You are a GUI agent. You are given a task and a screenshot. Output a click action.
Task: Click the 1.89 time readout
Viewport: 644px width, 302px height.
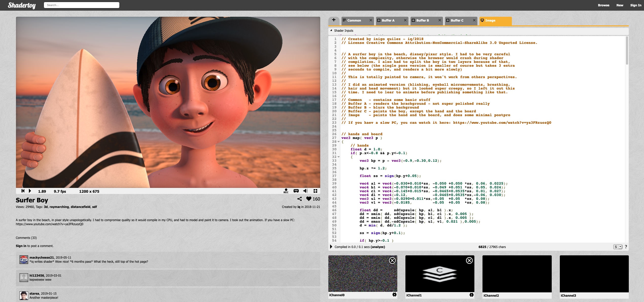click(42, 191)
